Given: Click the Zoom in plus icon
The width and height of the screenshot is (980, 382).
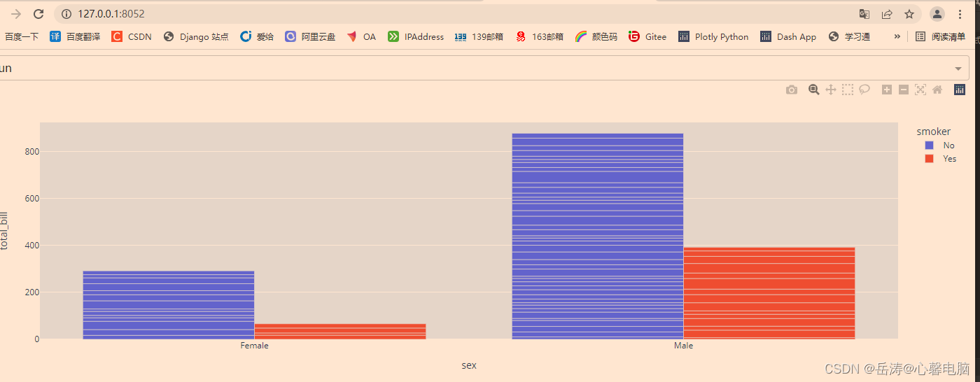Looking at the screenshot, I should (886, 90).
